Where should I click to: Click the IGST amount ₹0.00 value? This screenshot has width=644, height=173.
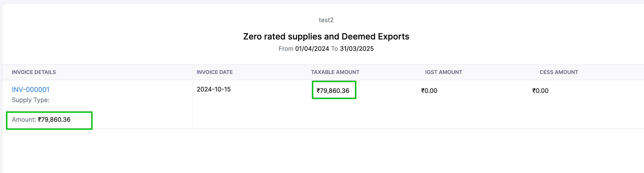[429, 91]
